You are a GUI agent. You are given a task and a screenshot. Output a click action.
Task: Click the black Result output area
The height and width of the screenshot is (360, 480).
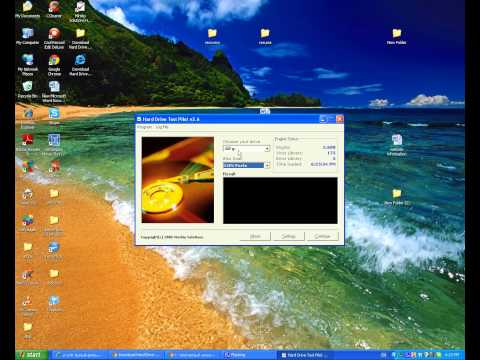pyautogui.click(x=280, y=200)
